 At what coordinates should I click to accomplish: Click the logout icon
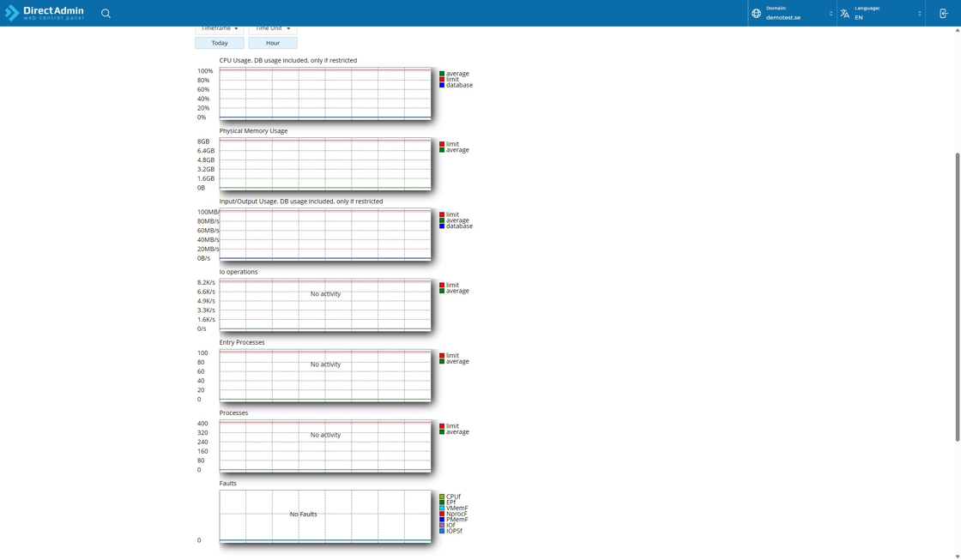(943, 14)
